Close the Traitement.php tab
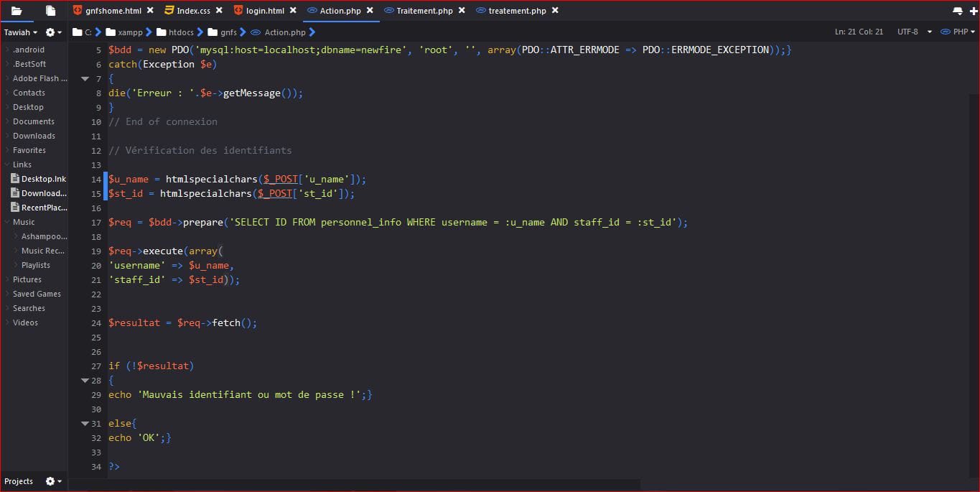The width and height of the screenshot is (980, 492). point(461,11)
